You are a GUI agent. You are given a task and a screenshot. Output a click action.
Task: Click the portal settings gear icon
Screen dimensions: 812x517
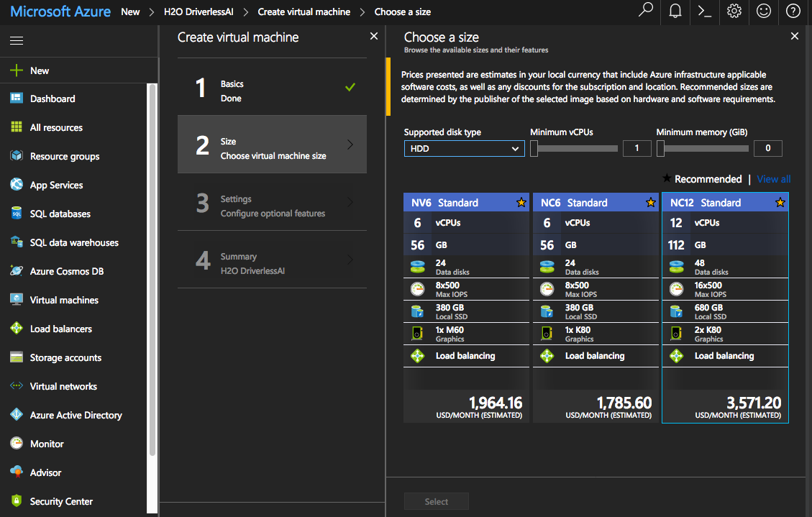[x=734, y=12]
